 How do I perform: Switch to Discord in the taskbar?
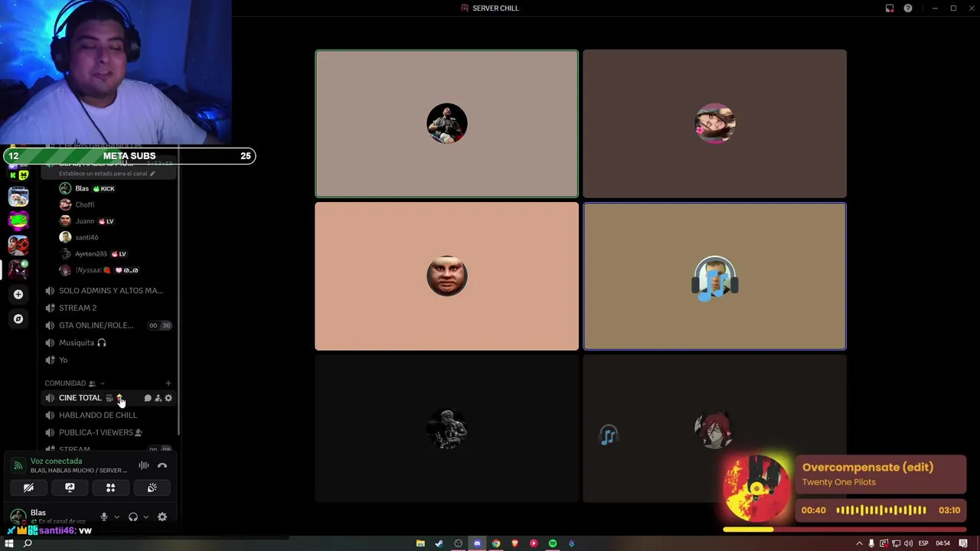click(477, 543)
